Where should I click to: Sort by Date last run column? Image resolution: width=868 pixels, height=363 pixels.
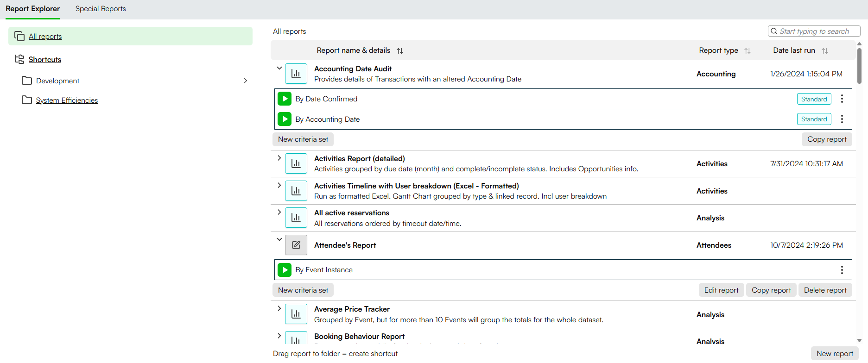pyautogui.click(x=825, y=50)
